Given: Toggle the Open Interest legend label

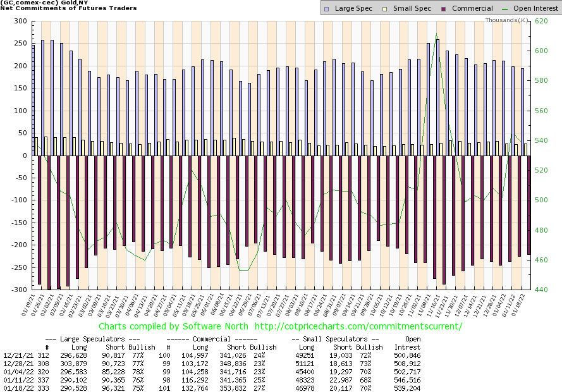Looking at the screenshot, I should (x=535, y=9).
